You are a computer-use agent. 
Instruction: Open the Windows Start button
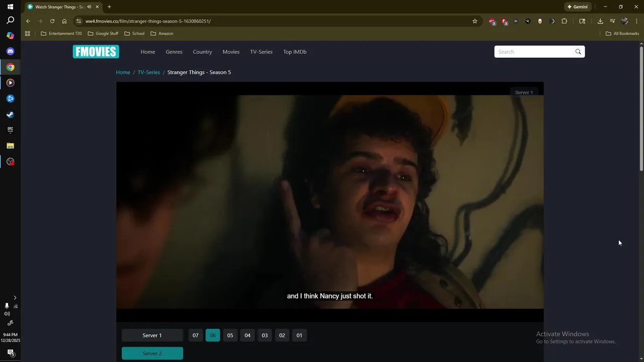coord(10,7)
